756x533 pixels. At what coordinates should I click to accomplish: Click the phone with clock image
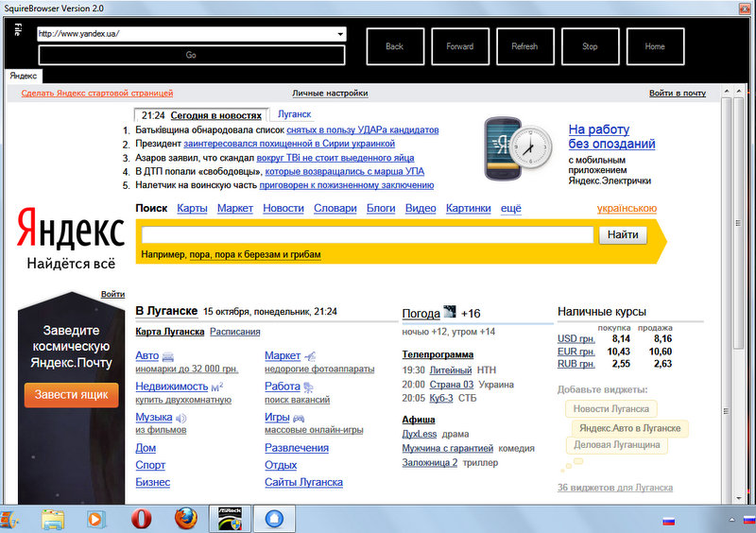519,148
